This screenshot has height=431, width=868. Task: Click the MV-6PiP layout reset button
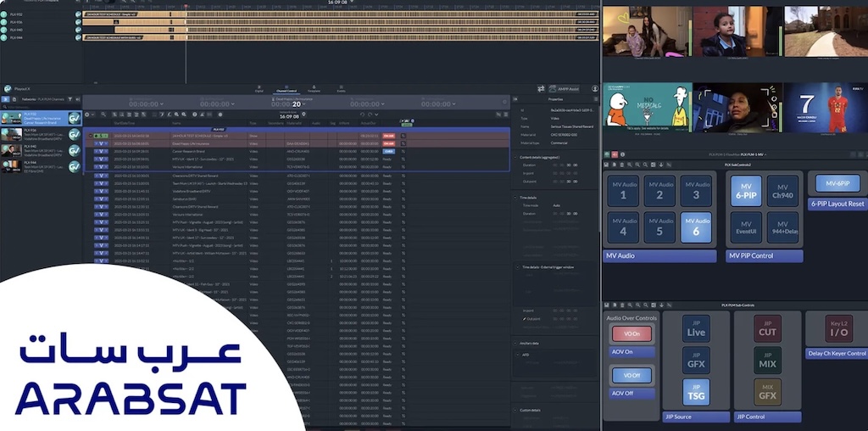click(x=837, y=183)
